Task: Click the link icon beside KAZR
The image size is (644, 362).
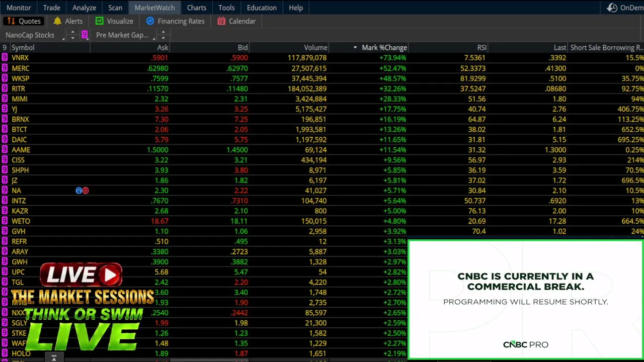Action: [5, 211]
